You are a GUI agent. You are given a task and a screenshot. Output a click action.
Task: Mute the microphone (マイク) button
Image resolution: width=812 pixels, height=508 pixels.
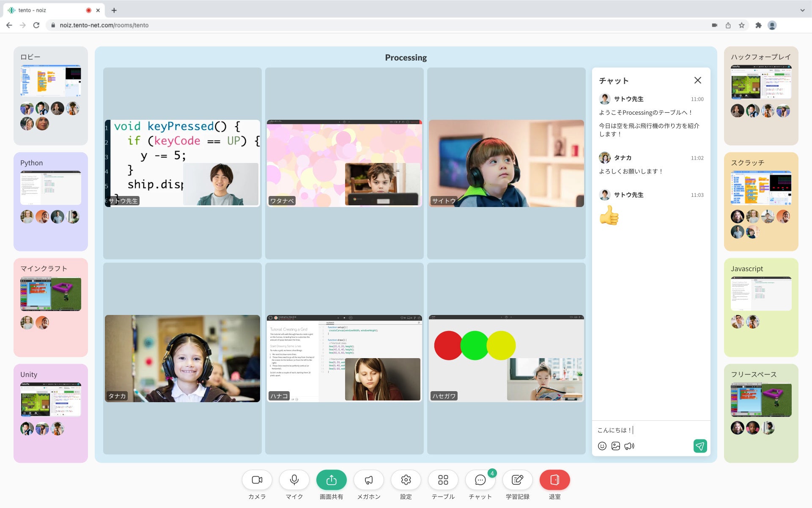click(x=294, y=480)
